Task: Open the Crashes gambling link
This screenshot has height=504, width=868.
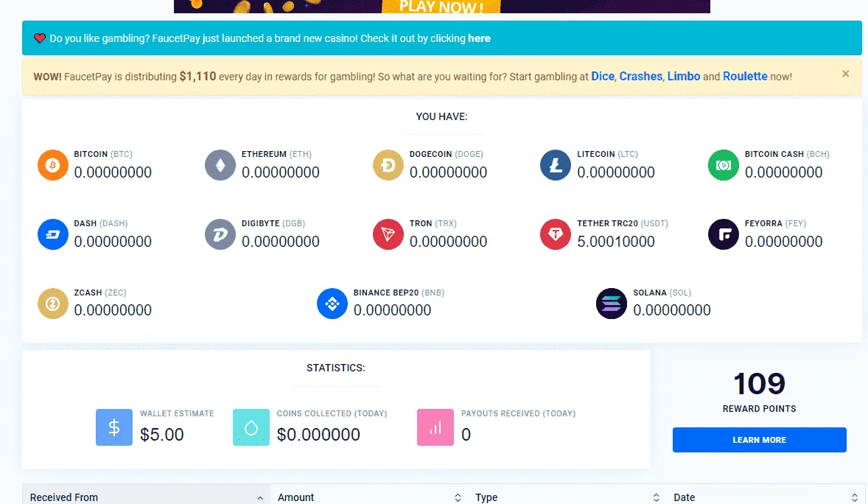Action: [640, 77]
